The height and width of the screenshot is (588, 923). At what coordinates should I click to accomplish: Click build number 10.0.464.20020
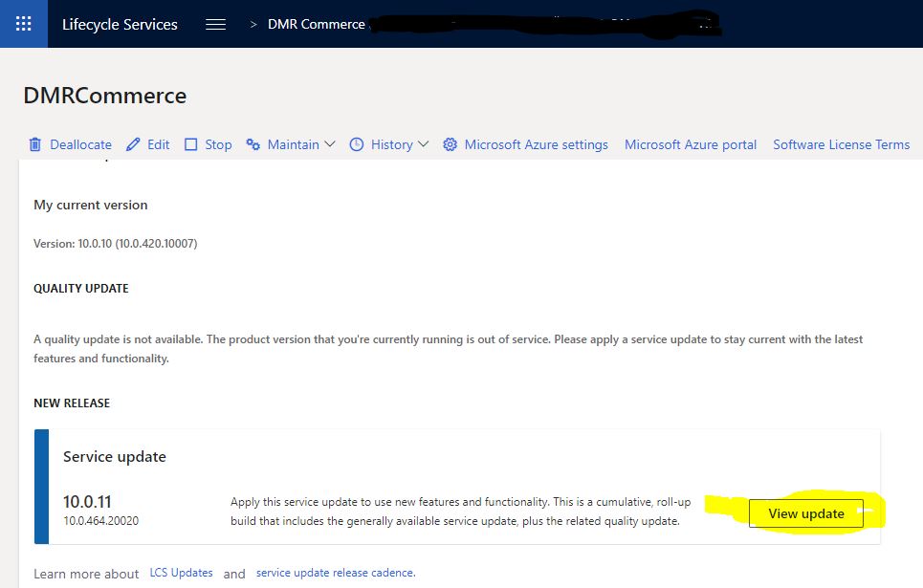pyautogui.click(x=101, y=521)
